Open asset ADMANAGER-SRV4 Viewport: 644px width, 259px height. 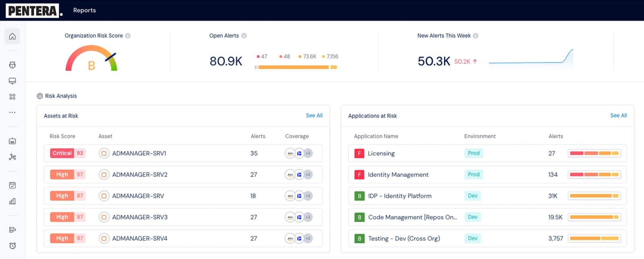point(140,238)
